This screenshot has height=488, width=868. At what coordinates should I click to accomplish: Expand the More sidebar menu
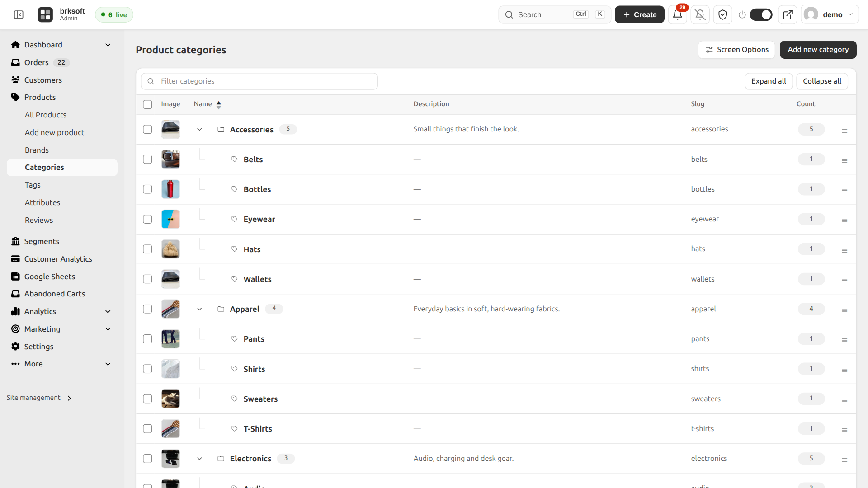pos(108,364)
